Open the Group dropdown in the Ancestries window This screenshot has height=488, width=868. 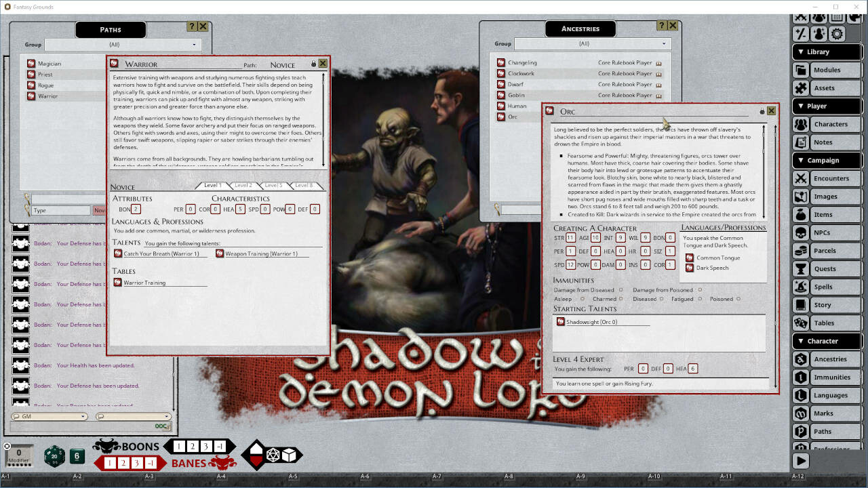664,43
